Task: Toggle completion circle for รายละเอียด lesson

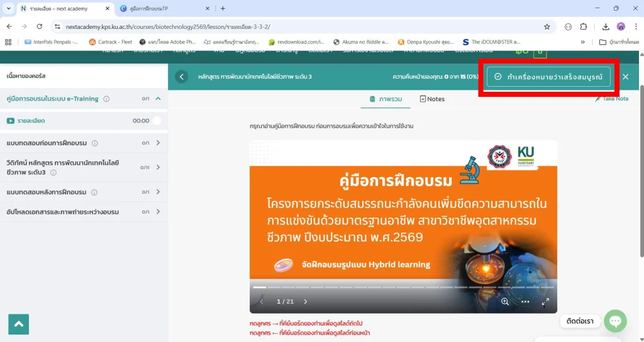Action: (x=157, y=121)
